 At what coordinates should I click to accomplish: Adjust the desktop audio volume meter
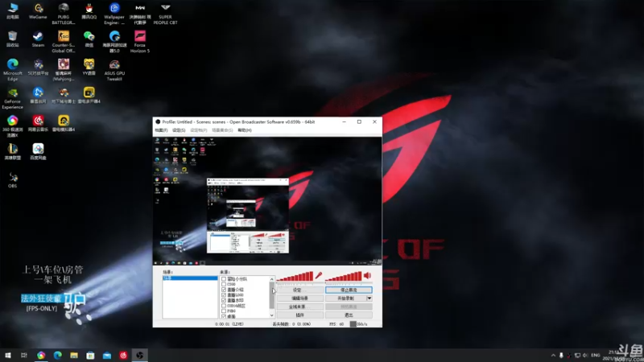[344, 276]
